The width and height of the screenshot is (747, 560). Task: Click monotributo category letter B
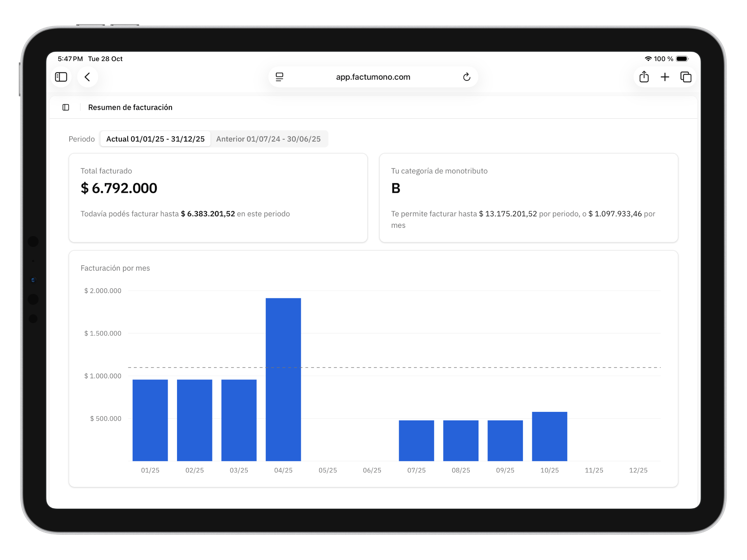click(396, 188)
